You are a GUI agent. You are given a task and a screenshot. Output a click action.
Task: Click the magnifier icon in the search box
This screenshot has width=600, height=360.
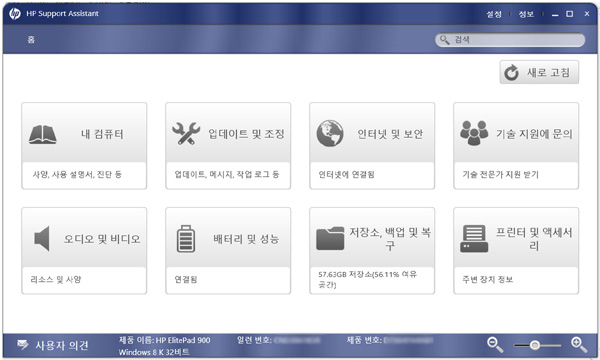[444, 40]
